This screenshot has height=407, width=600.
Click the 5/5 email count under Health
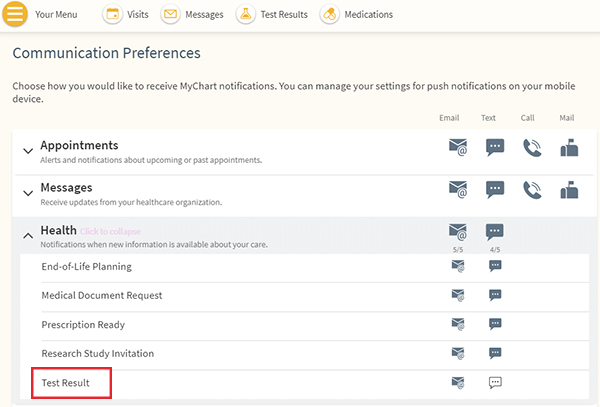point(458,250)
